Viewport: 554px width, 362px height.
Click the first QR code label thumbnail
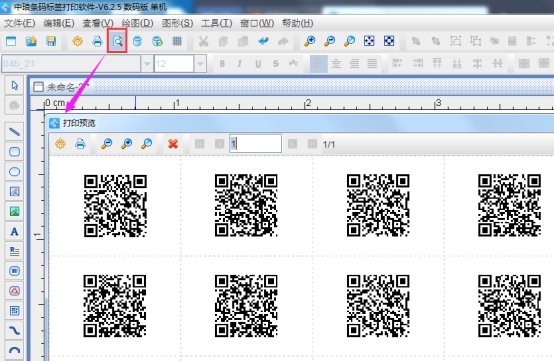click(x=115, y=206)
